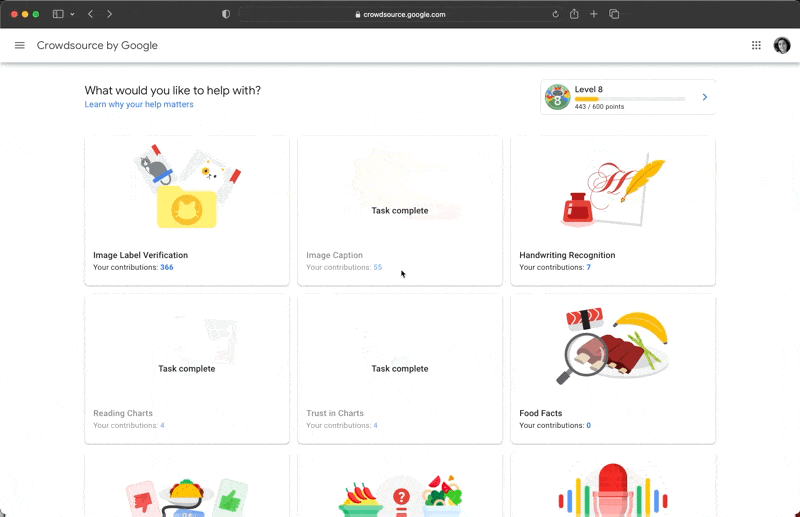Click the Food Facts 0 contributions count
This screenshot has width=800, height=517.
(588, 426)
